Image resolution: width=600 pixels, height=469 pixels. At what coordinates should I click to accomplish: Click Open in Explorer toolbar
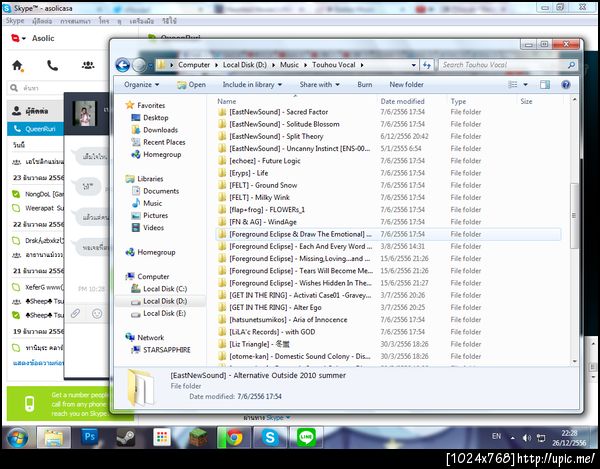(x=191, y=85)
